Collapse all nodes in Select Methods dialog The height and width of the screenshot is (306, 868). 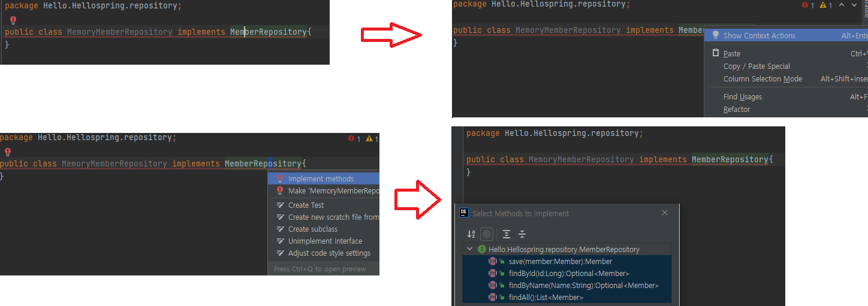(522, 234)
